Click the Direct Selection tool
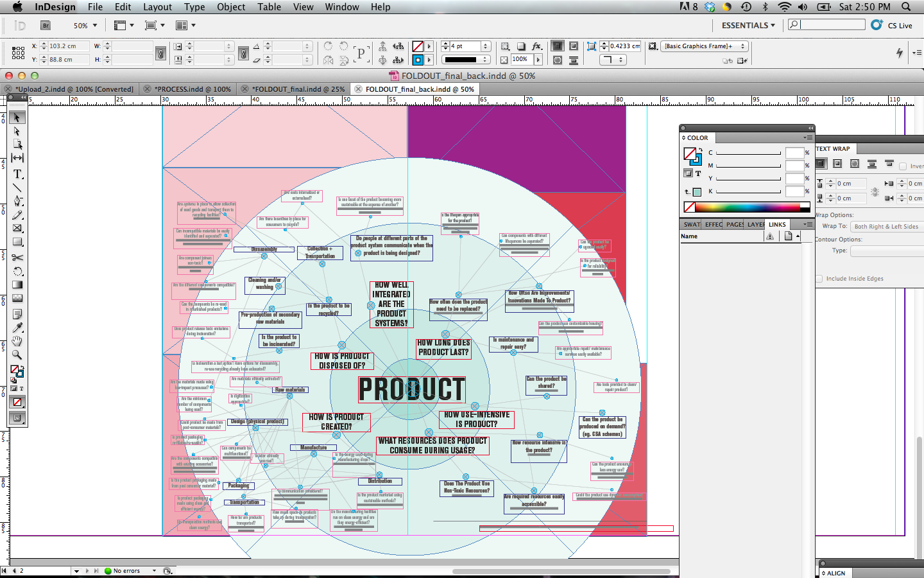Image resolution: width=924 pixels, height=578 pixels. (x=17, y=131)
